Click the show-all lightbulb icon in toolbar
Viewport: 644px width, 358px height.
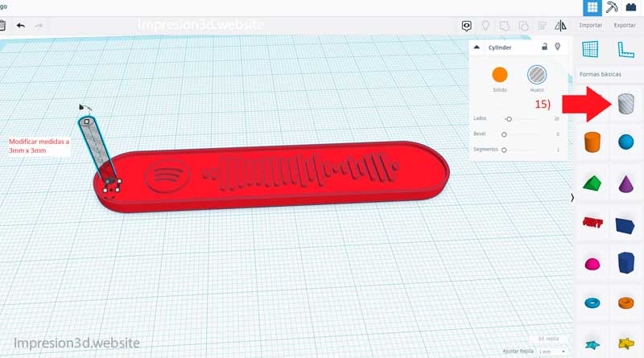[x=485, y=26]
